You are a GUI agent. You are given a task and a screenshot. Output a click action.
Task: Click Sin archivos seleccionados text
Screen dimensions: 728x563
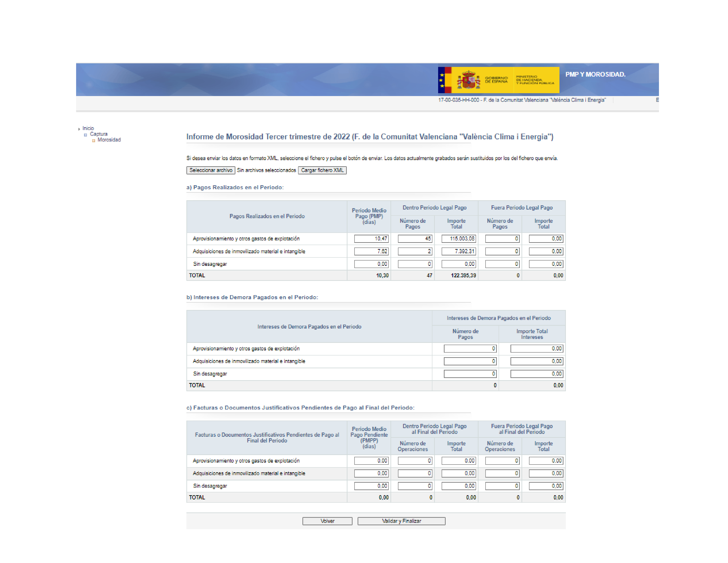pos(266,170)
